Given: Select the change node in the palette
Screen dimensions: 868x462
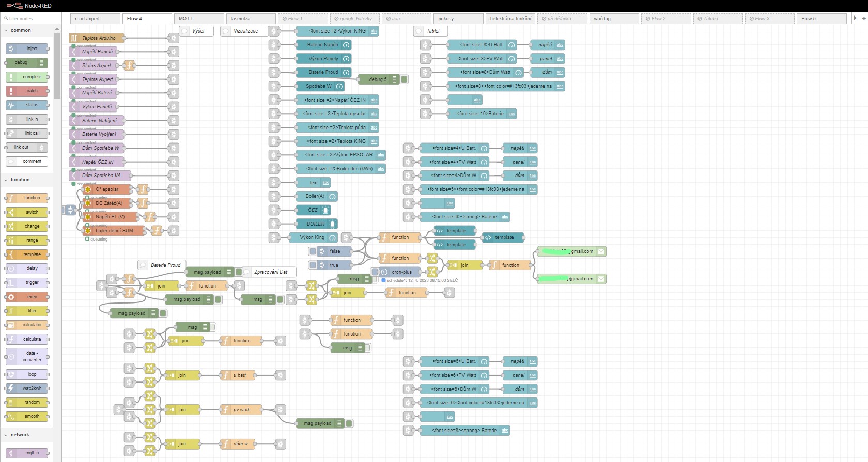Looking at the screenshot, I should click(27, 226).
